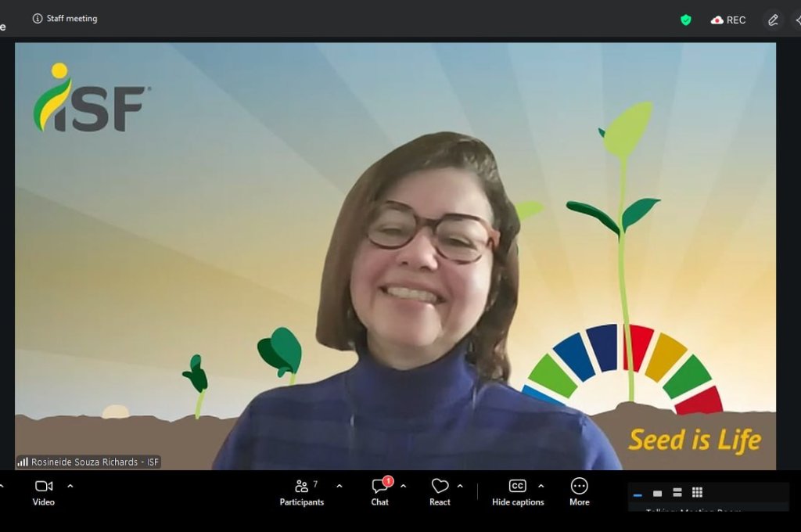This screenshot has height=532, width=801.
Task: Expand the Chat options arrow
Action: [x=403, y=486]
